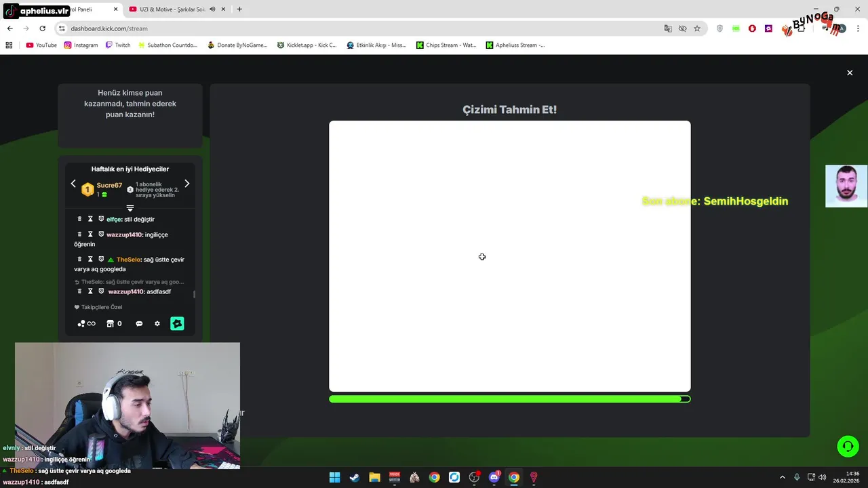Delete elfçe's message with the trash icon

pos(79,219)
